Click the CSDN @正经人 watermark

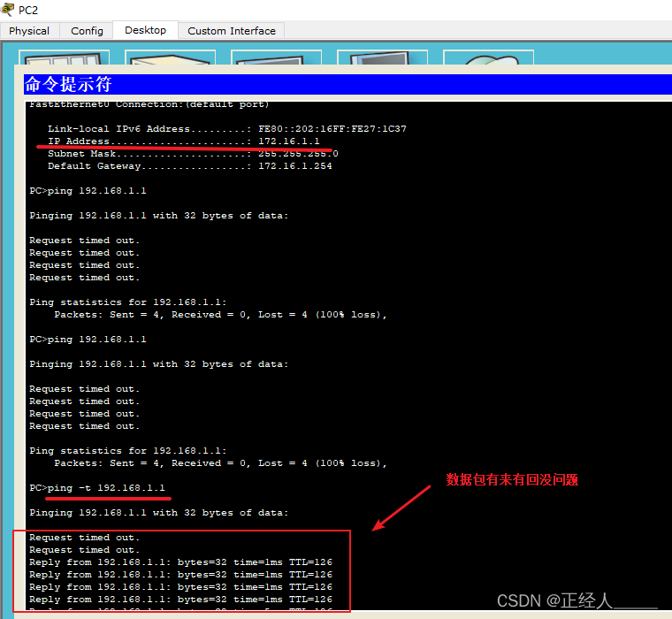(577, 601)
